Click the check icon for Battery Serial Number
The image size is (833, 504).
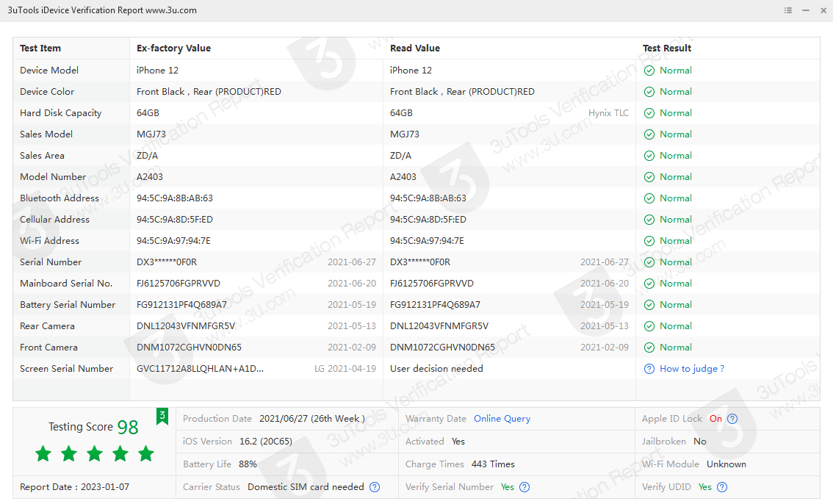[649, 305]
